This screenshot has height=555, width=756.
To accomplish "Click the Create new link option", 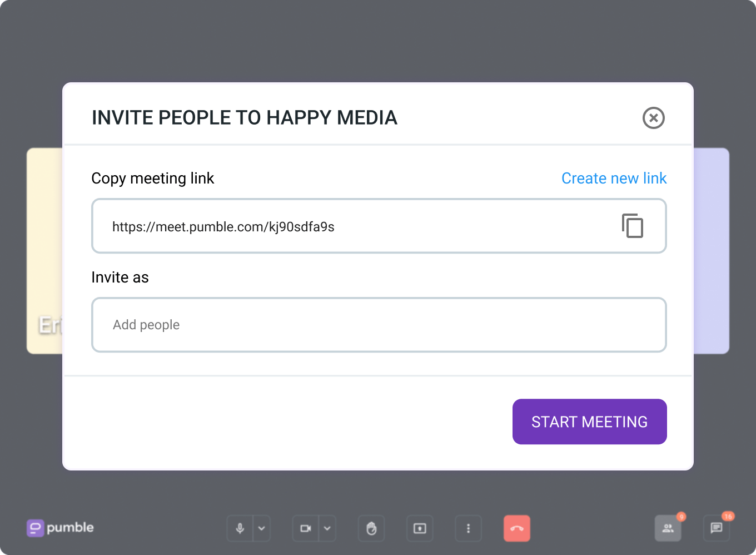I will (614, 179).
